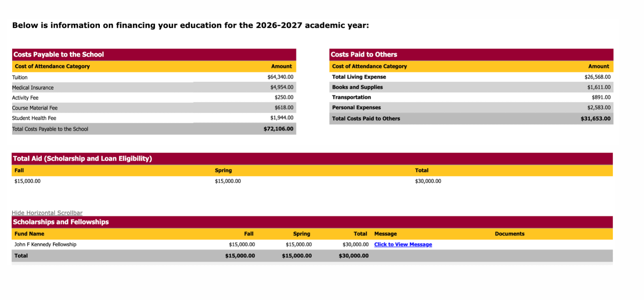Viewport: 644px width, 300px height.
Task: Select the Books and Supplies amount $1,611.00
Action: click(x=599, y=87)
